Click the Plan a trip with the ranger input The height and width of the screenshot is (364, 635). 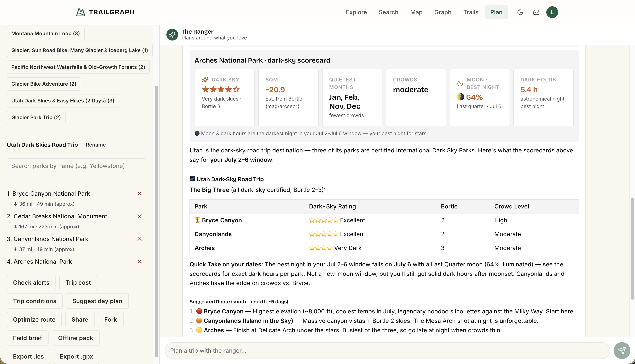click(387, 350)
